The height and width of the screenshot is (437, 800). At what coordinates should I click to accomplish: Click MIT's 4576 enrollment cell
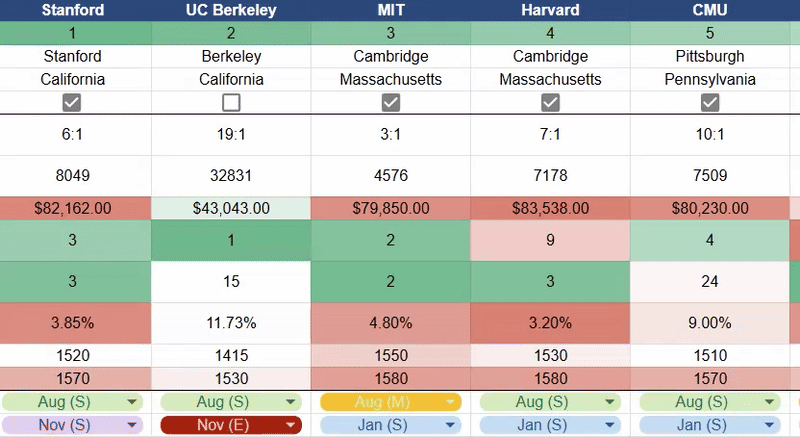391,175
